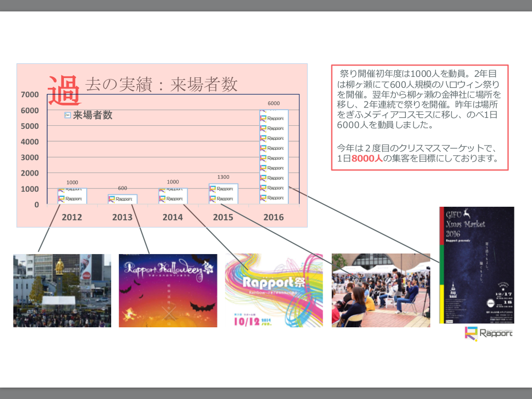The image size is (532, 399).
Task: Click the 2000 y-axis value
Action: tap(30, 173)
